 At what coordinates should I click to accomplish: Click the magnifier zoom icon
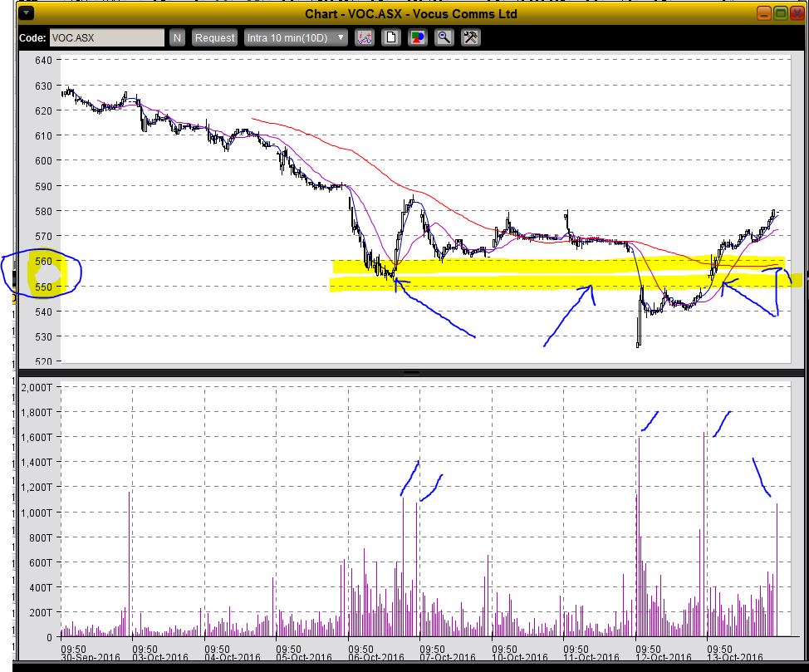pyautogui.click(x=444, y=37)
